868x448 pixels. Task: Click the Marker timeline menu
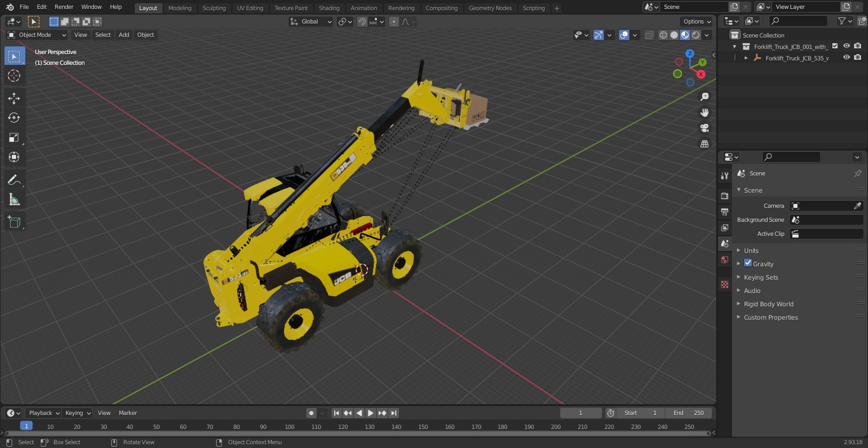pyautogui.click(x=128, y=413)
